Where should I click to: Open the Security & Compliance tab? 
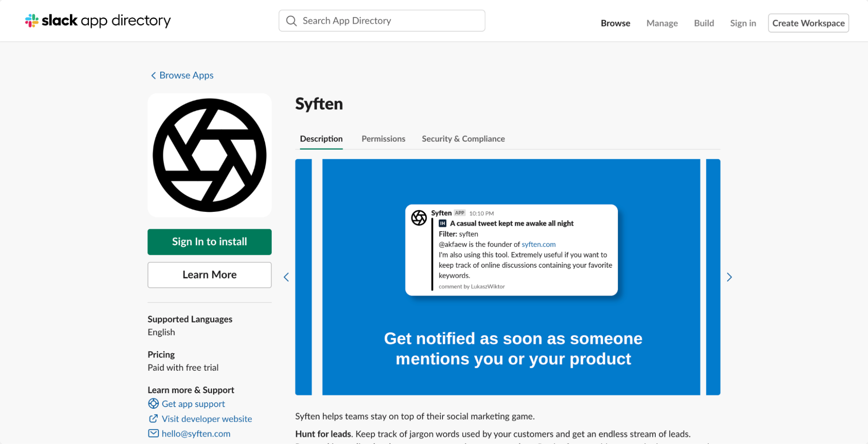(463, 139)
